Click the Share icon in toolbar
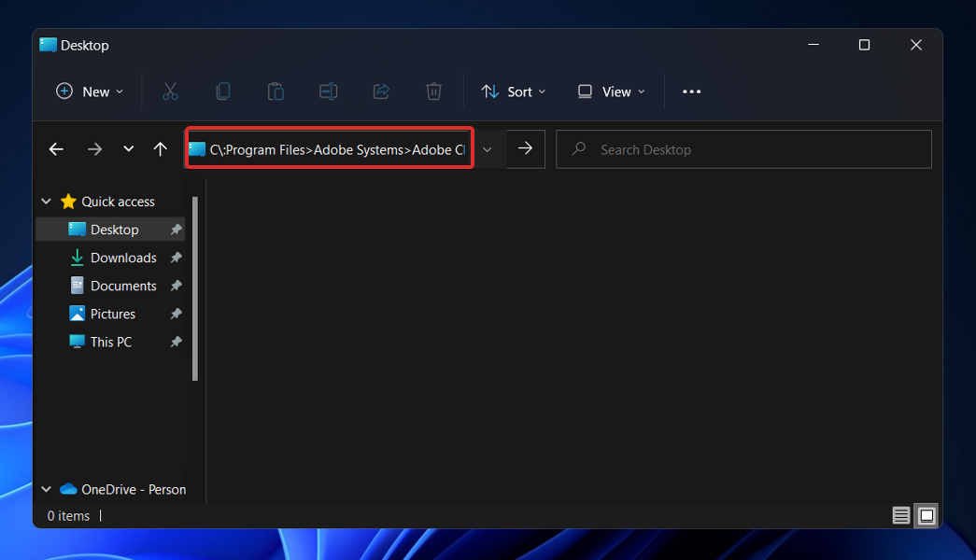The width and height of the screenshot is (976, 560). pos(381,91)
